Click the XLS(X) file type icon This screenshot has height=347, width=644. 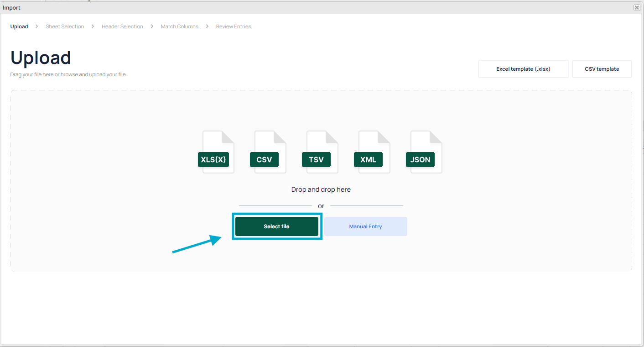(x=216, y=152)
